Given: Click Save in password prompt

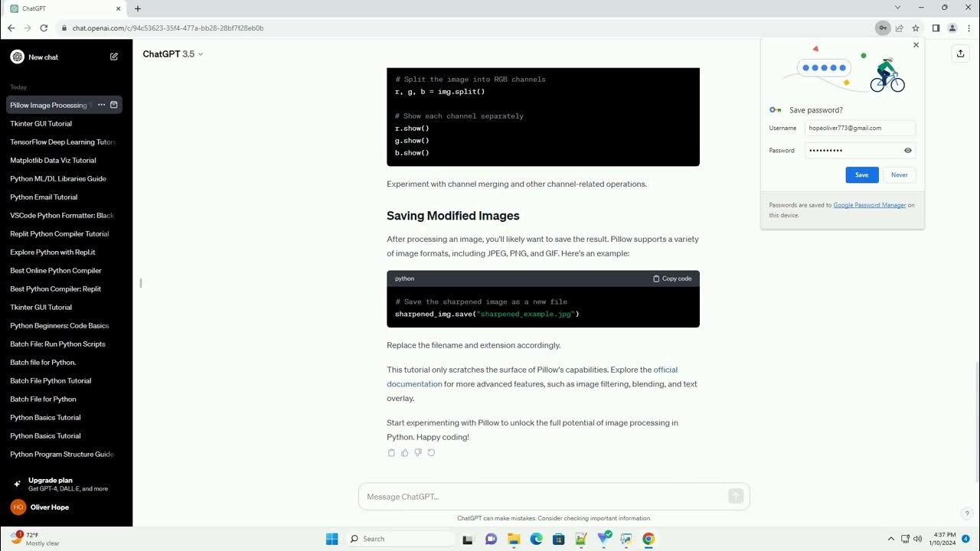Looking at the screenshot, I should click(861, 174).
